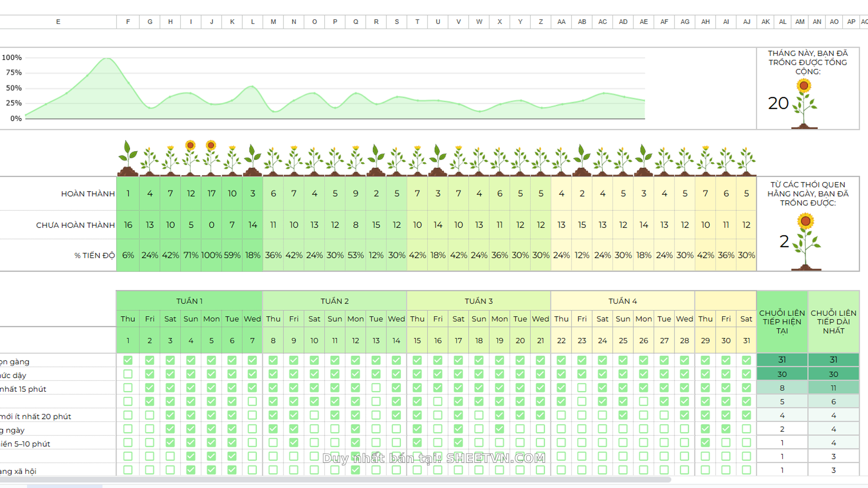Click the CHUỖI LIÊN TIẾP DÀI NHẤT header
Image resolution: width=868 pixels, height=488 pixels.
[833, 322]
